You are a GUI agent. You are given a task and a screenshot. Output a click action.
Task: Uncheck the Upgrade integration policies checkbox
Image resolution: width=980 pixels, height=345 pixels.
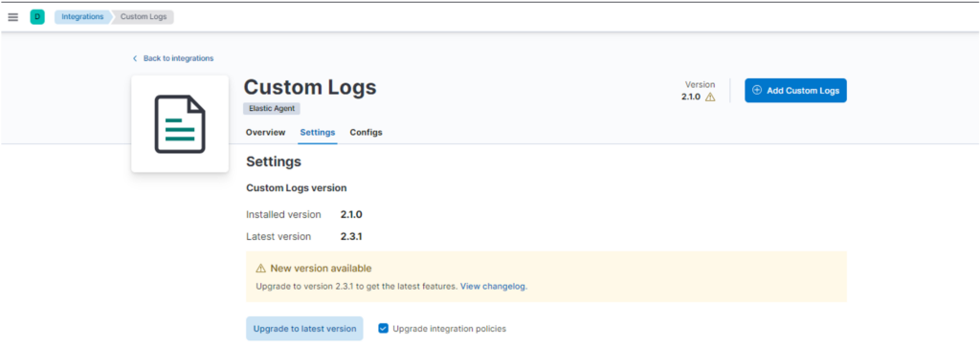tap(383, 328)
